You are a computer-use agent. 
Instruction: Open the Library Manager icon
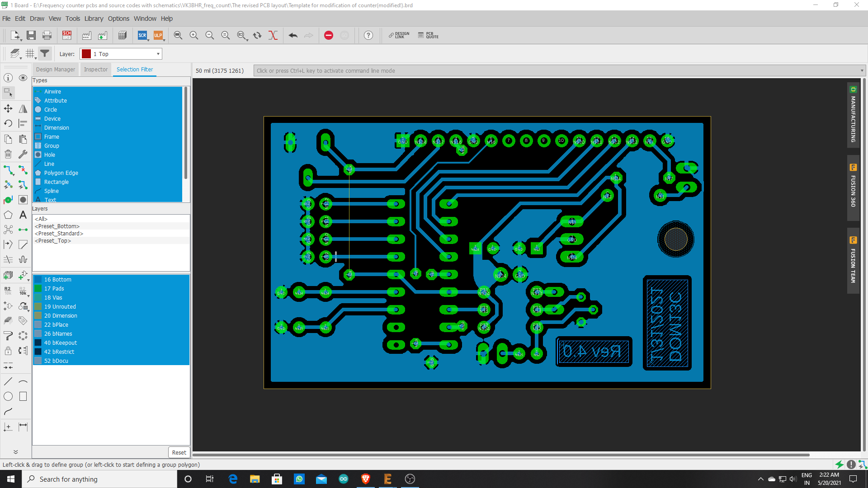[123, 35]
